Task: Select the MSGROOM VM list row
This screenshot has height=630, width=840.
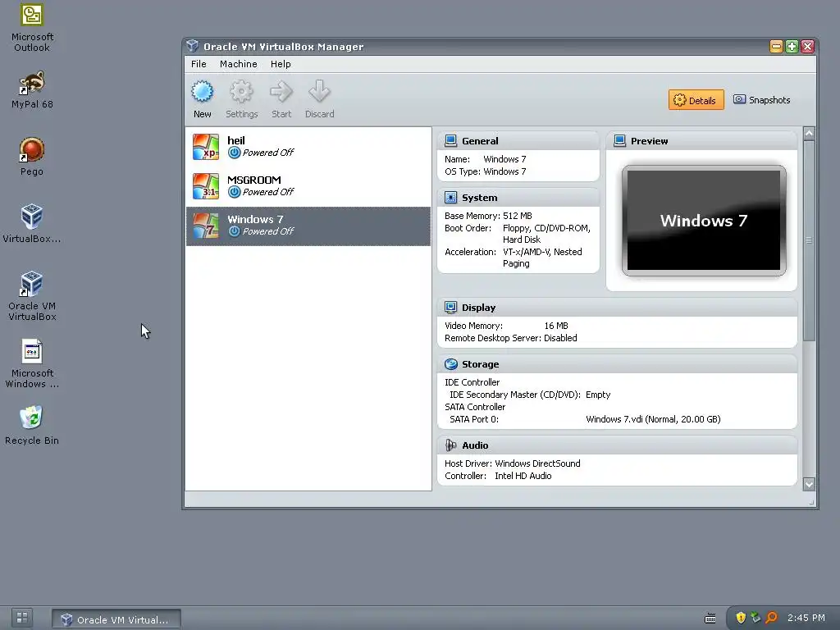Action: pos(308,186)
